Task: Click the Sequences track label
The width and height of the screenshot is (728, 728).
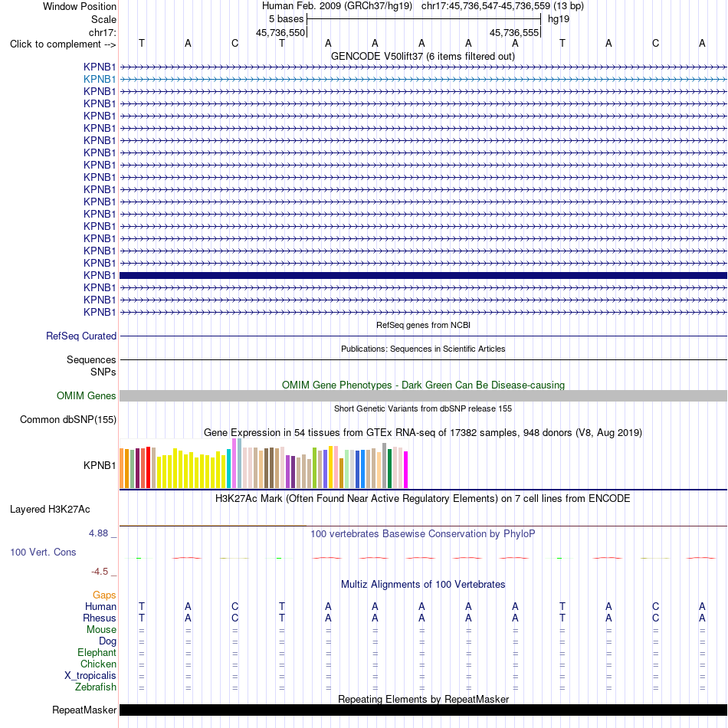Action: pyautogui.click(x=91, y=360)
